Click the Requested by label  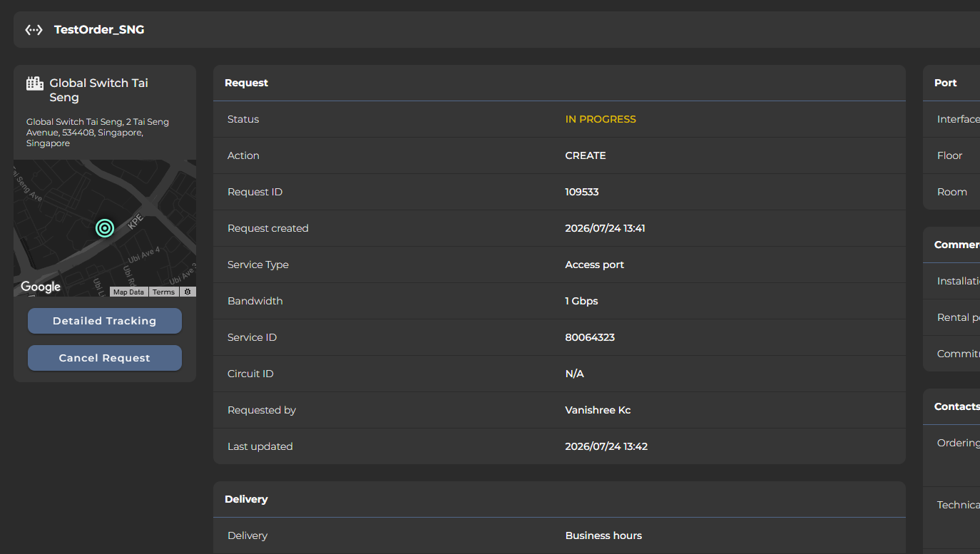click(x=262, y=410)
